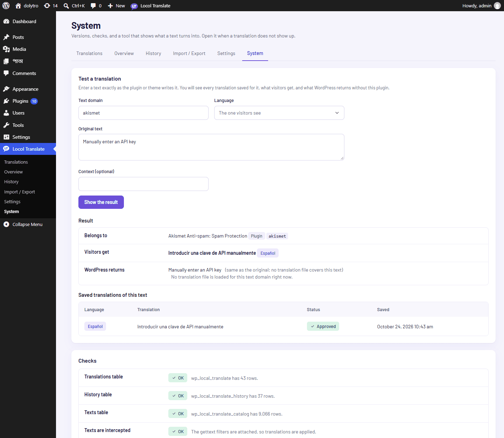This screenshot has width=504, height=438.
Task: Click the October 24, 2026 10:43 am date
Action: tap(405, 327)
